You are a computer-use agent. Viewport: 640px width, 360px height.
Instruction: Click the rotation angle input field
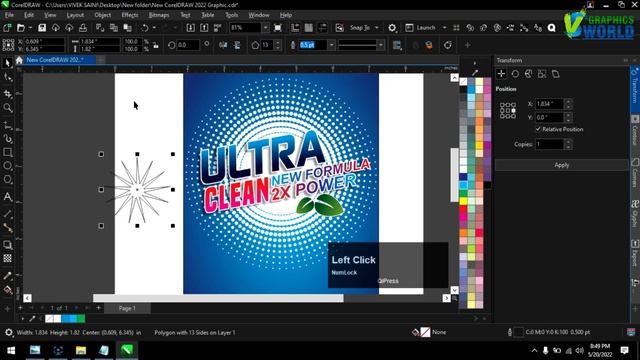pos(189,45)
